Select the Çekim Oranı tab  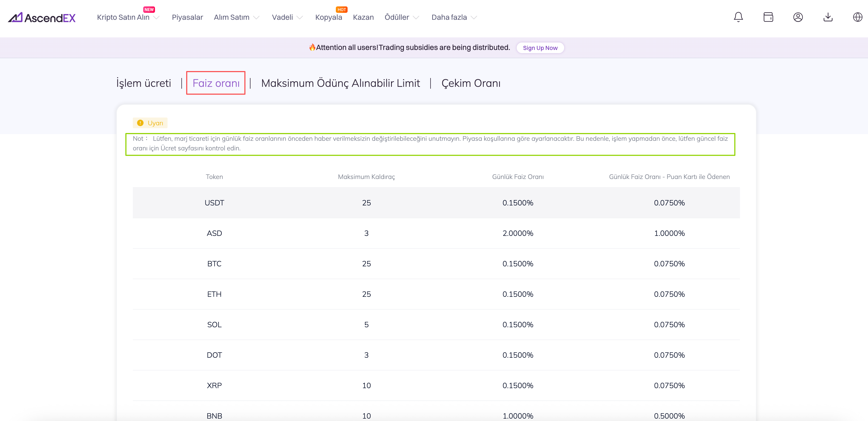click(x=470, y=83)
